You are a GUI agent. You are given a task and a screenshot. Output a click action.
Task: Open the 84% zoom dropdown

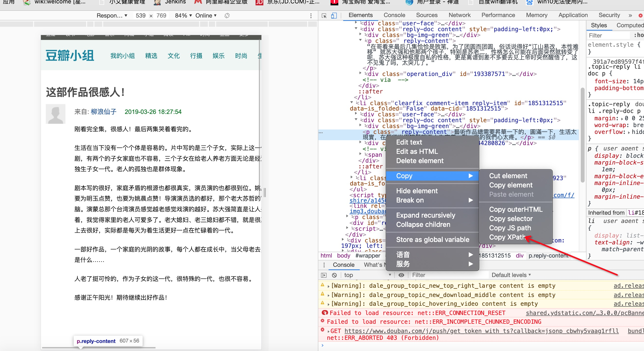[183, 16]
